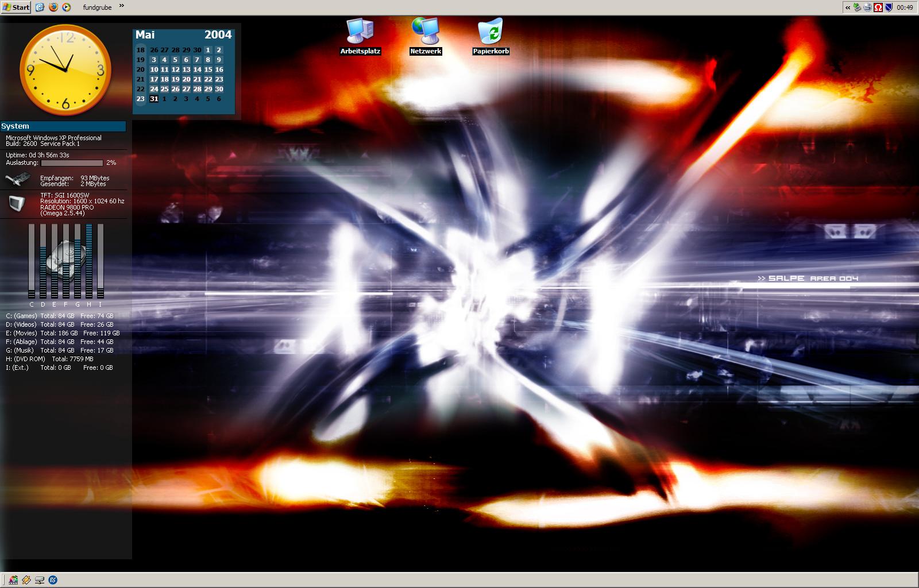Launch Firefox from the quick launch bar

click(53, 7)
